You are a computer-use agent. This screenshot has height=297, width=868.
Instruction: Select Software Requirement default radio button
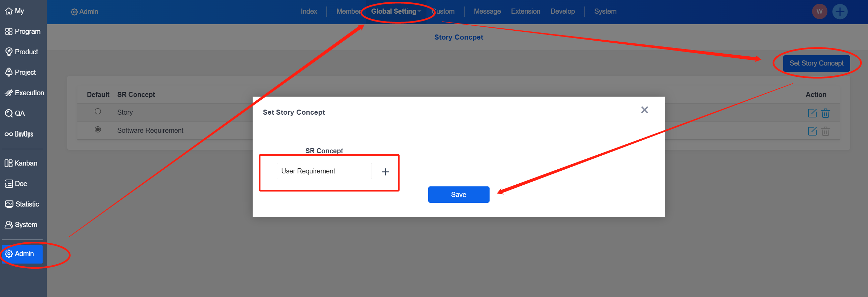(98, 129)
